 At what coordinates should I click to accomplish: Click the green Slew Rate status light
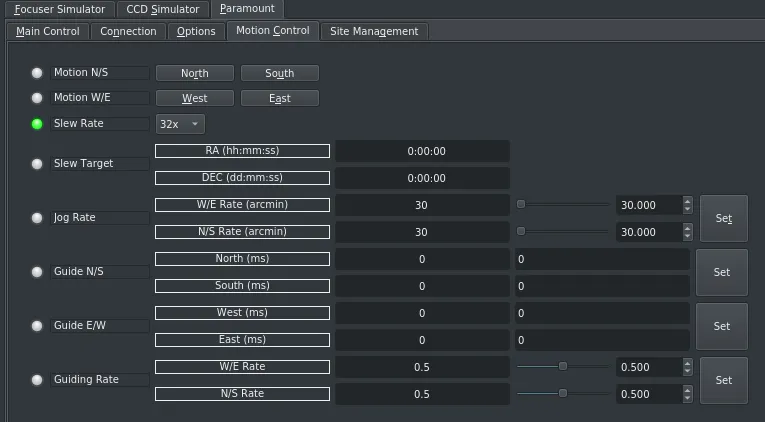[37, 124]
